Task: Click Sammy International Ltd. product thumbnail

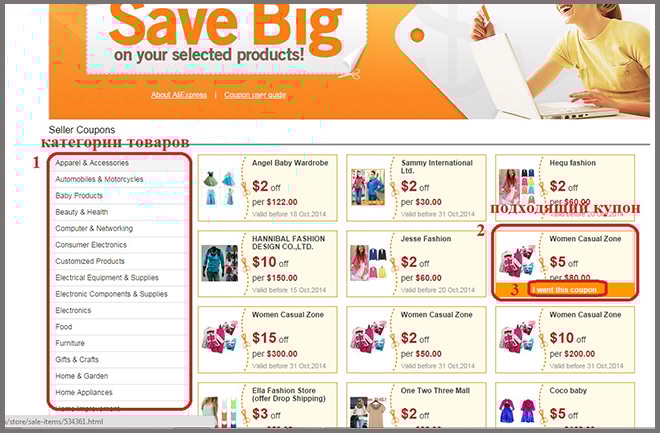Action: tap(368, 188)
